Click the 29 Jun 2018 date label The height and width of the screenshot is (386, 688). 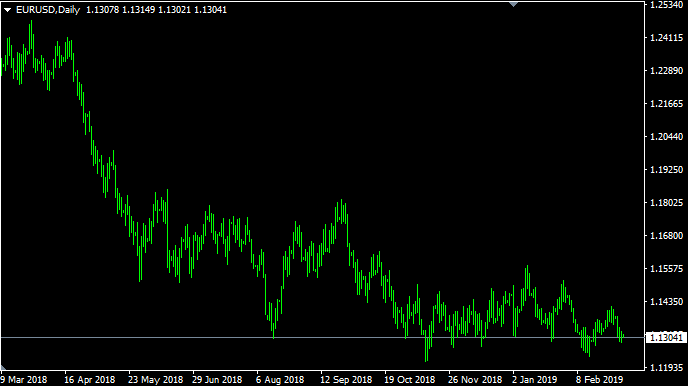[x=217, y=379]
